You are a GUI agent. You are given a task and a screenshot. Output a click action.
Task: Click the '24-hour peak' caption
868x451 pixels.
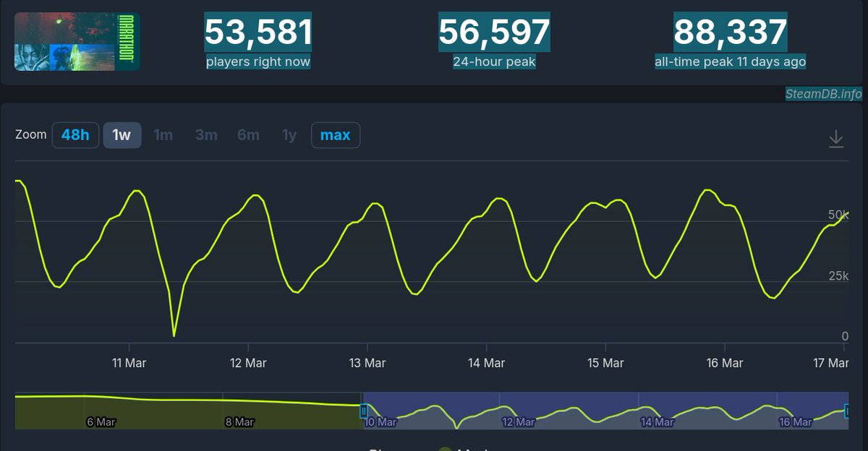click(x=495, y=61)
